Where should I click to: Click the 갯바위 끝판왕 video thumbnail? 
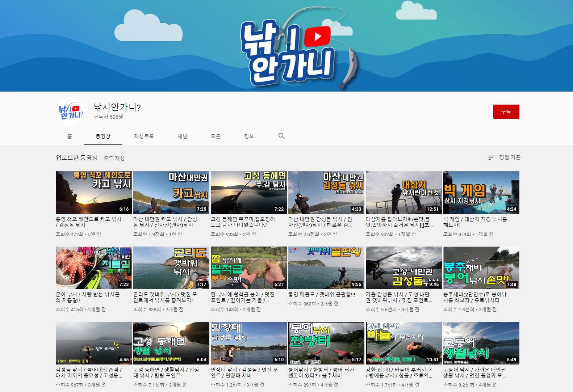pyautogui.click(x=326, y=268)
